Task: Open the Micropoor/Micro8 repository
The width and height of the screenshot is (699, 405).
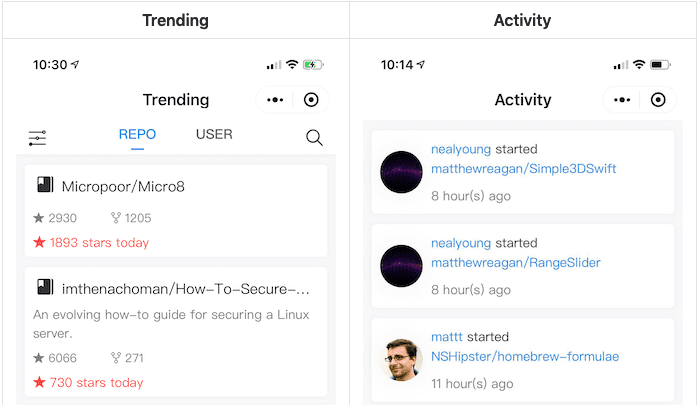Action: [123, 186]
